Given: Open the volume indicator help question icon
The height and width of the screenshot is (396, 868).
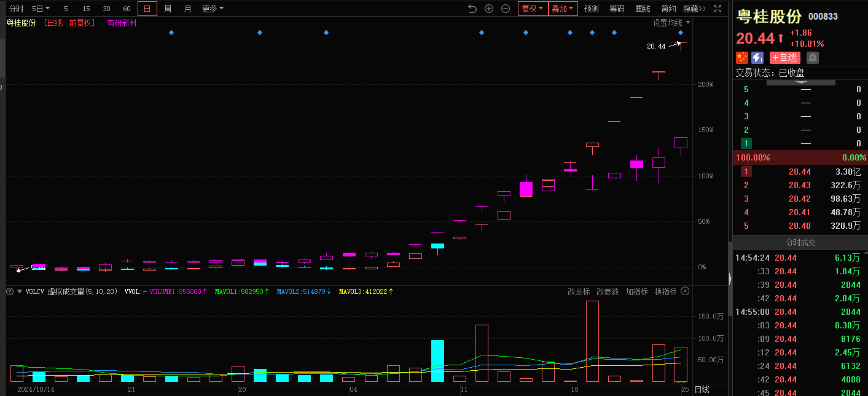Looking at the screenshot, I should (x=10, y=291).
